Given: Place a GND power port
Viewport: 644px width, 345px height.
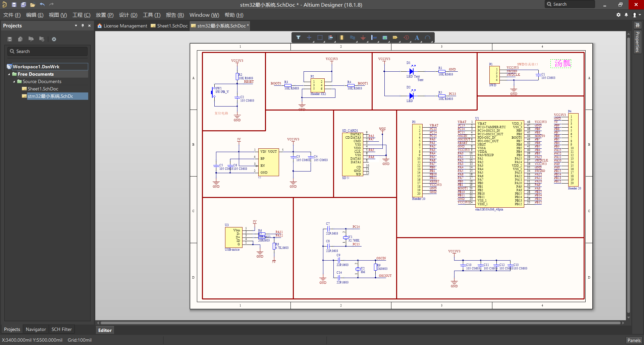Looking at the screenshot, I should click(363, 38).
